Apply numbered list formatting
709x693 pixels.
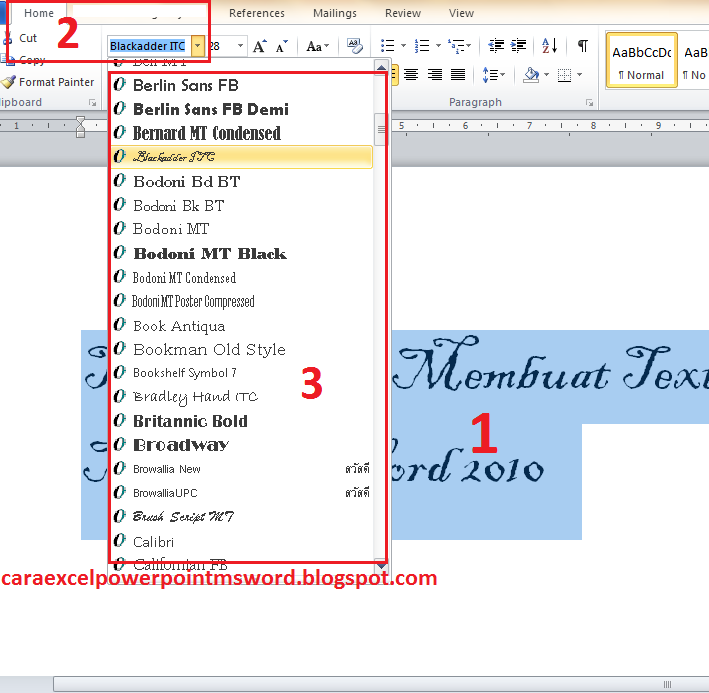[x=421, y=46]
